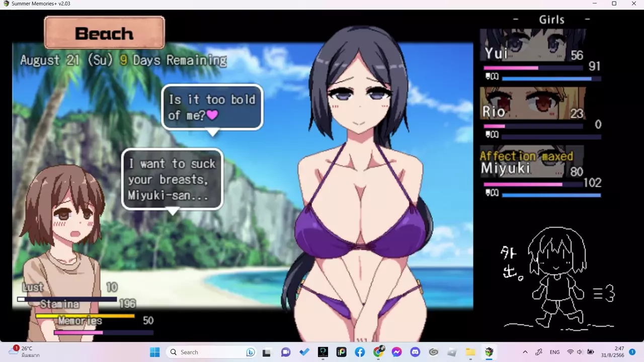Click the Beach location label

point(104,33)
